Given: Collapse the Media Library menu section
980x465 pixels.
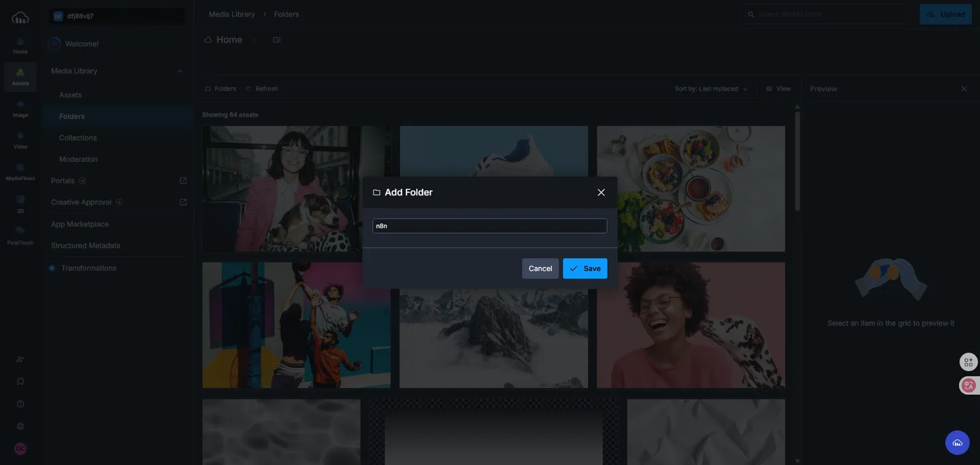Looking at the screenshot, I should click(180, 71).
